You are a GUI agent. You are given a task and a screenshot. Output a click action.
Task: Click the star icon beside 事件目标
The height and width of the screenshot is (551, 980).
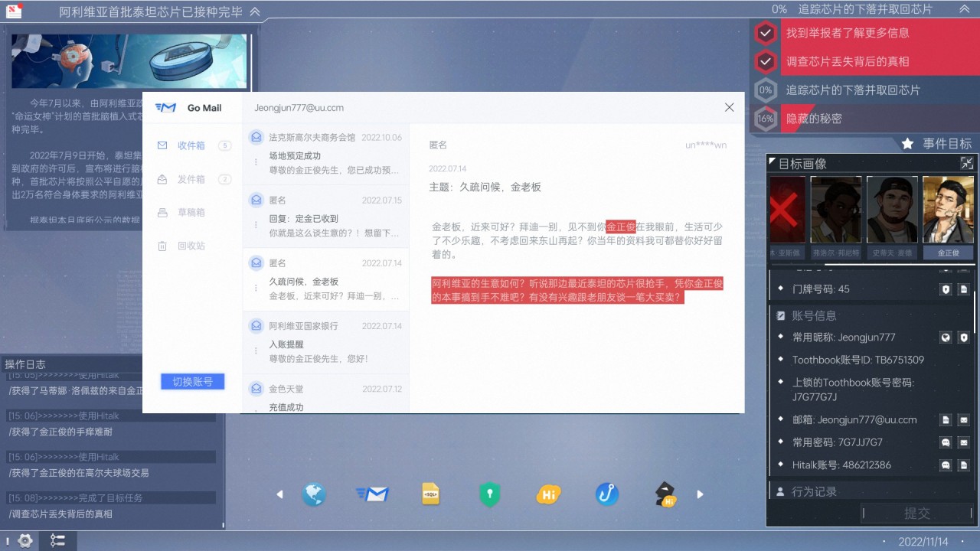pos(907,143)
